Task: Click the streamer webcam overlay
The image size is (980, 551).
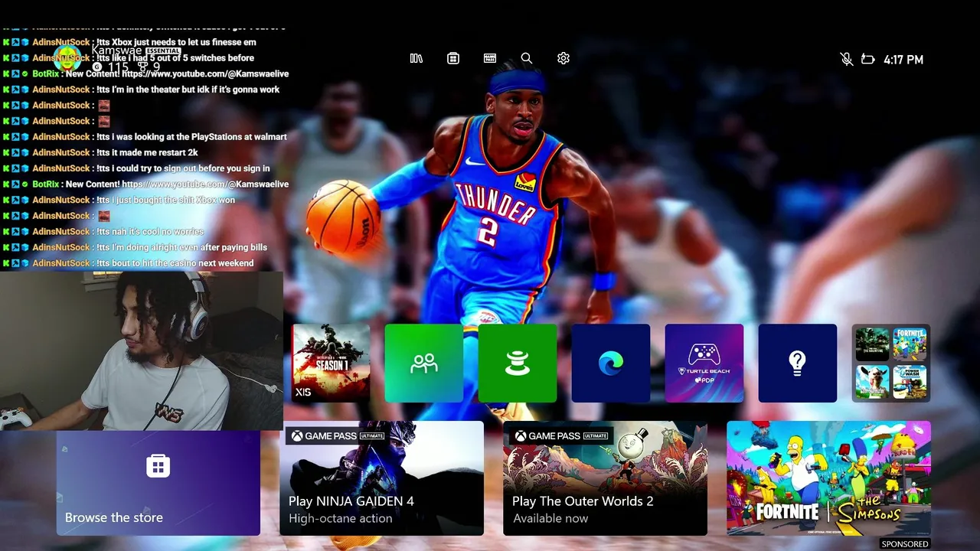Action: click(142, 350)
